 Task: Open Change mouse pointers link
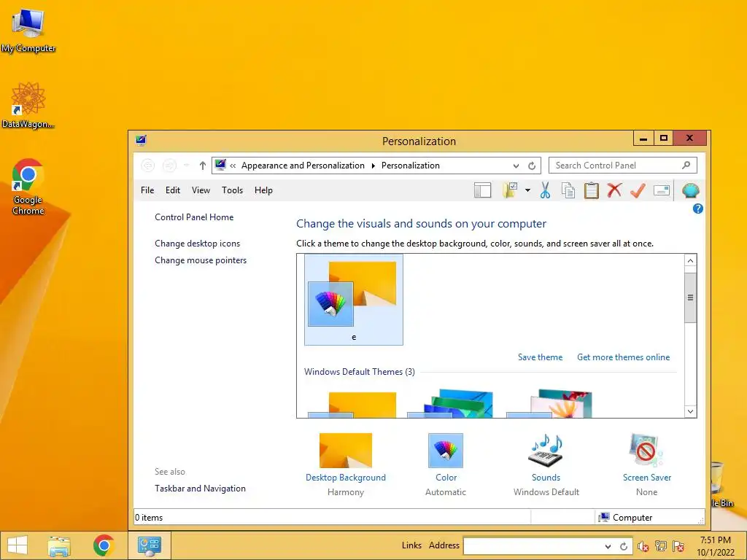pyautogui.click(x=201, y=260)
